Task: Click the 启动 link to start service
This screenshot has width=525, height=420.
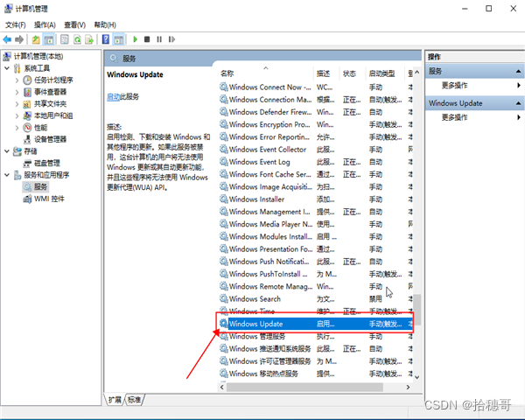Action: click(113, 97)
